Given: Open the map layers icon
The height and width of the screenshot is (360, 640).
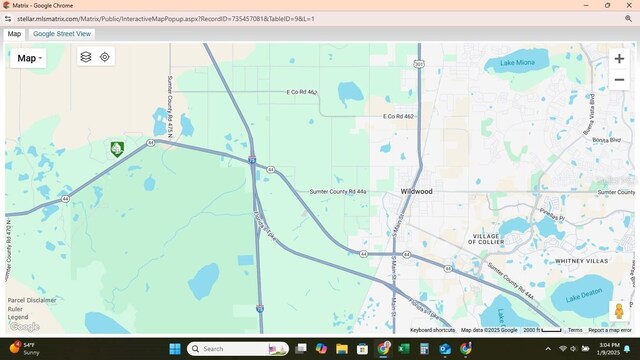Looking at the screenshot, I should click(86, 57).
